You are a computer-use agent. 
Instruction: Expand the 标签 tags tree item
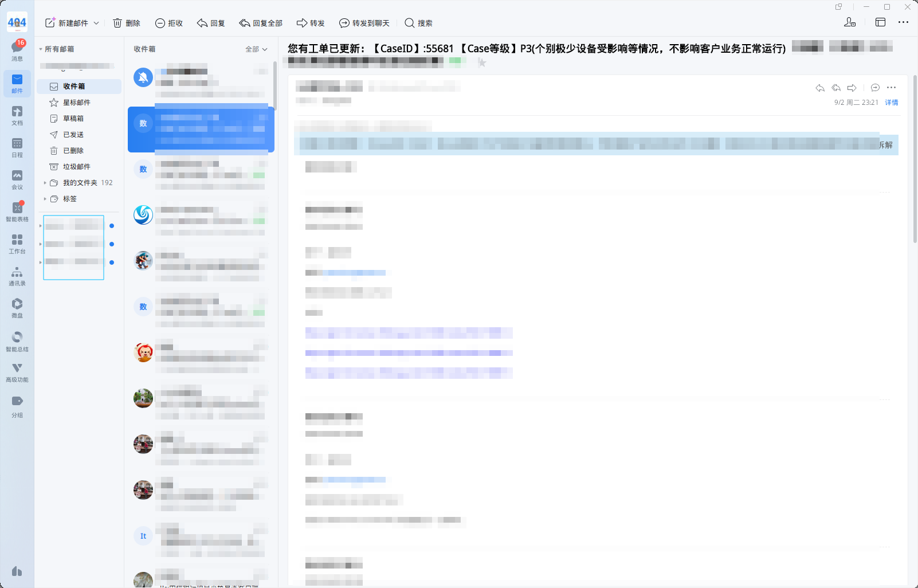(45, 199)
